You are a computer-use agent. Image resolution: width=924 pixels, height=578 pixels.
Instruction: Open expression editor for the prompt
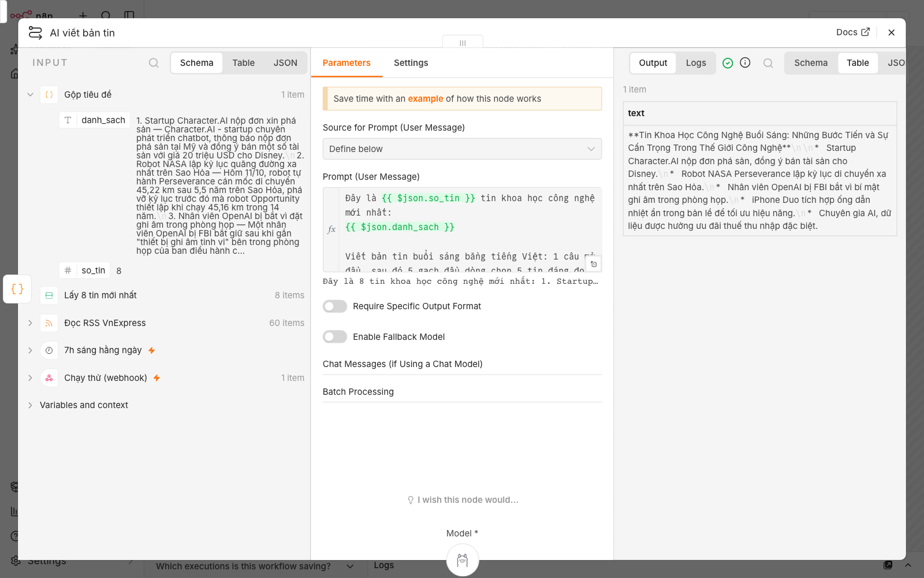coord(594,264)
